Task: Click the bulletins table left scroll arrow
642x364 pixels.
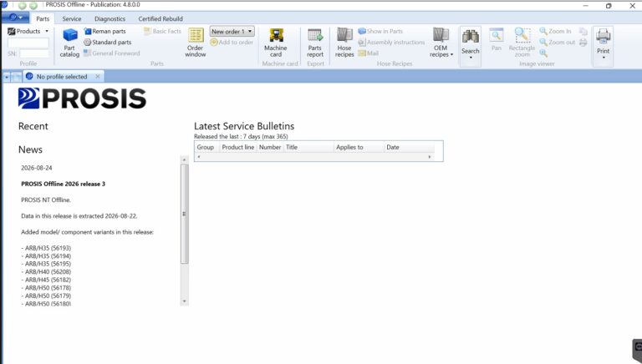Action: pyautogui.click(x=199, y=157)
